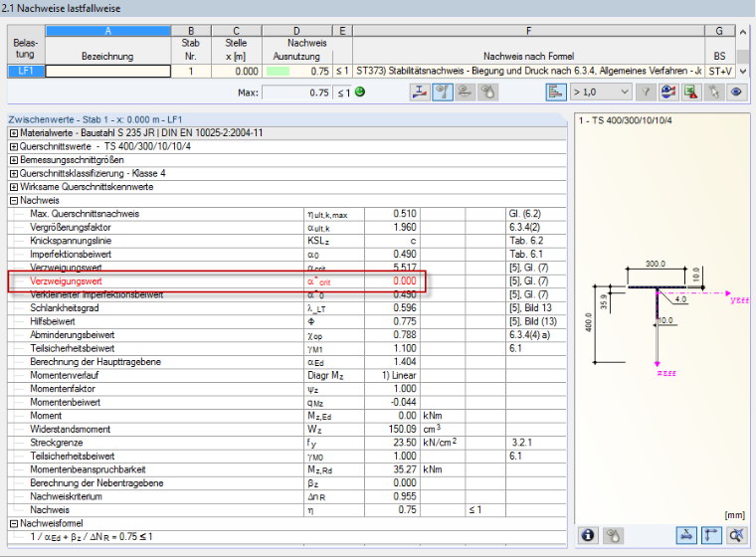Select the Momentenbeiwert row
Viewport: 756px width, 557px height.
tap(286, 403)
